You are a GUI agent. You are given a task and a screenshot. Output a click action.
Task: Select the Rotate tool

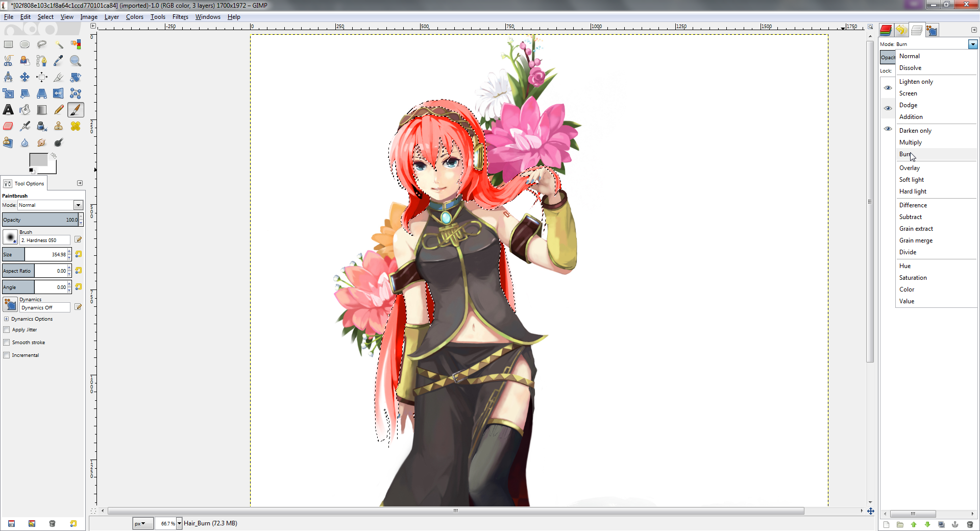pyautogui.click(x=76, y=77)
